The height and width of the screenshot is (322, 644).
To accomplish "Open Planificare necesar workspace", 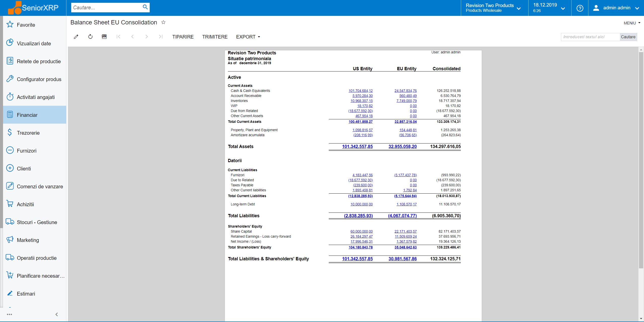I will (x=34, y=276).
